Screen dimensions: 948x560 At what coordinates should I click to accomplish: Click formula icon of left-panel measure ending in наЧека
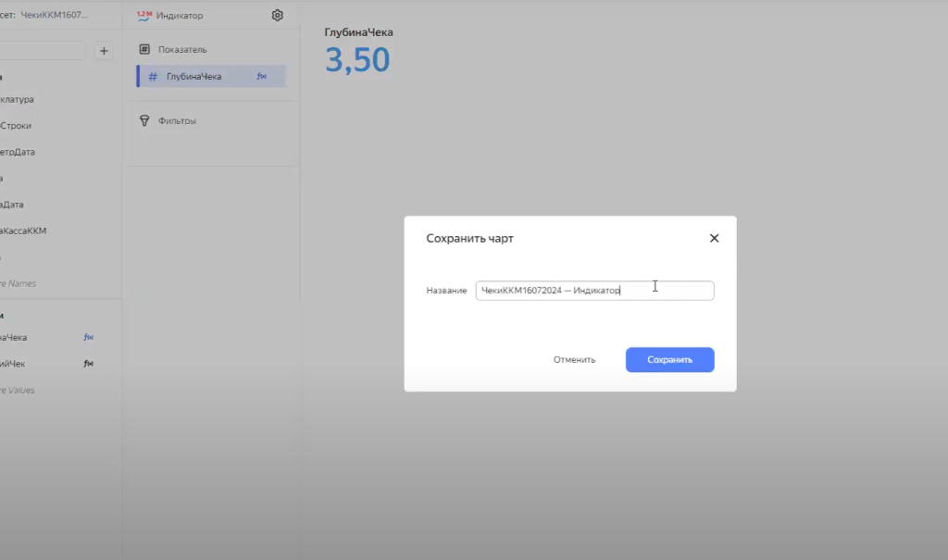point(89,338)
